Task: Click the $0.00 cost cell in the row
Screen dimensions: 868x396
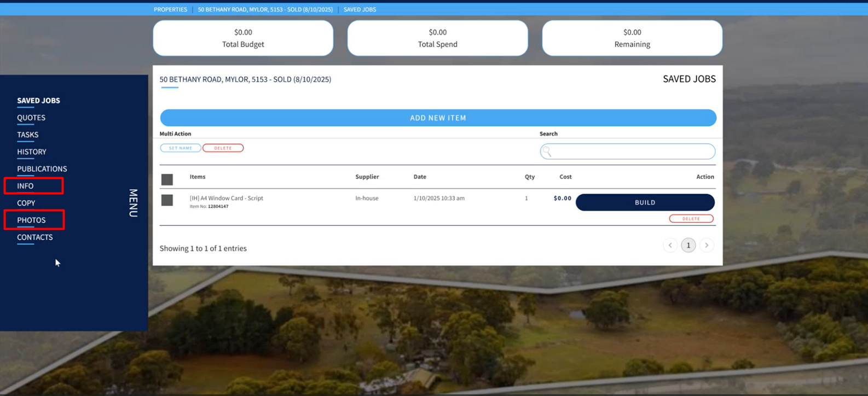Action: click(562, 198)
